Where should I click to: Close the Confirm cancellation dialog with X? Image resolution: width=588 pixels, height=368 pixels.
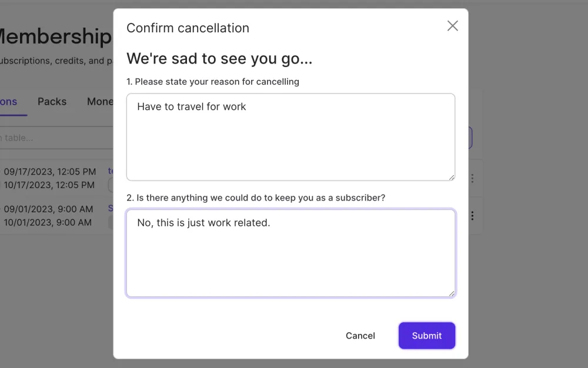[x=452, y=26]
